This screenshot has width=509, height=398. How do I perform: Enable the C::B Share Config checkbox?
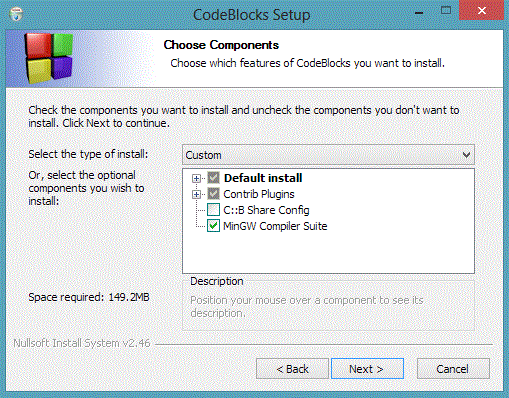point(213,210)
